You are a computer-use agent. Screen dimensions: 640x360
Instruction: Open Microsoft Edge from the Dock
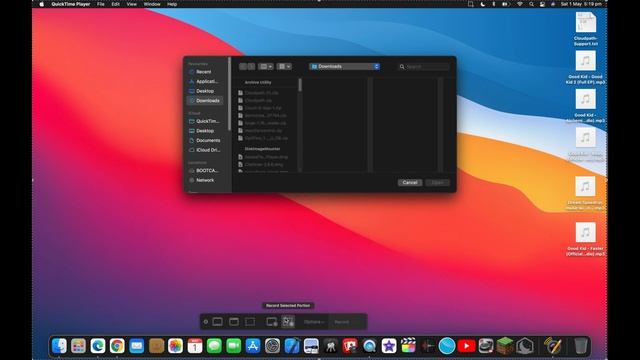point(98,346)
